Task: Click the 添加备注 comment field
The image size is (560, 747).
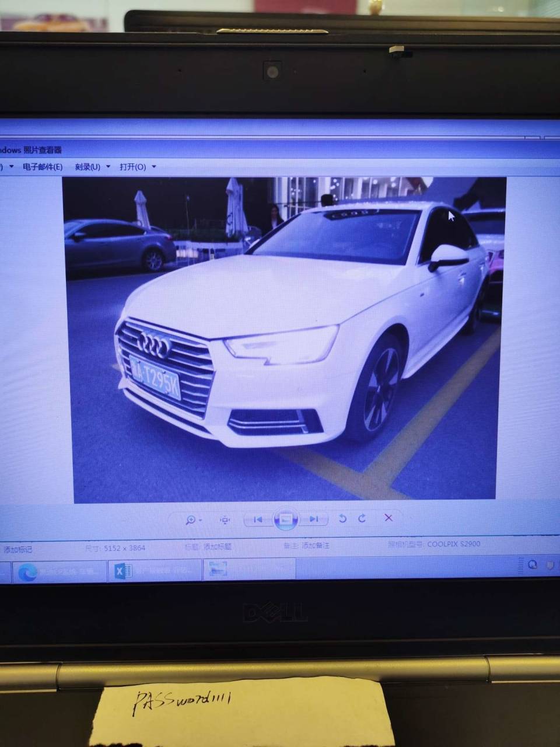Action: 315,546
